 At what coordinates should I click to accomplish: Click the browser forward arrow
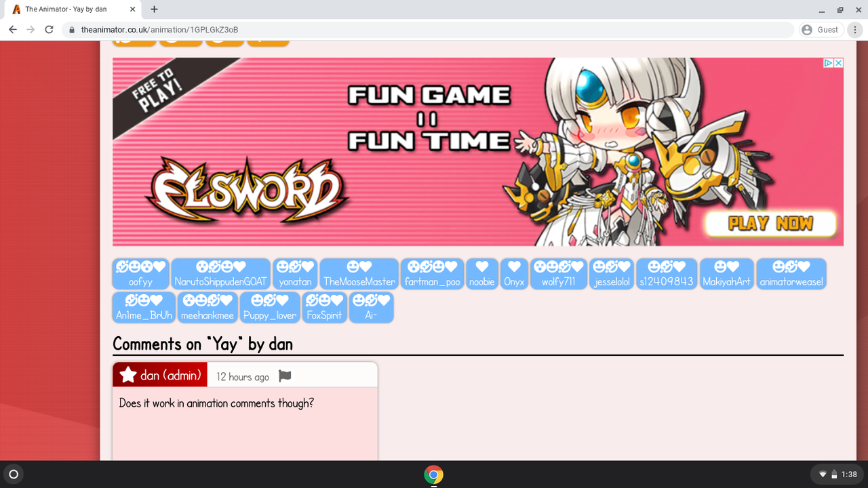(31, 30)
